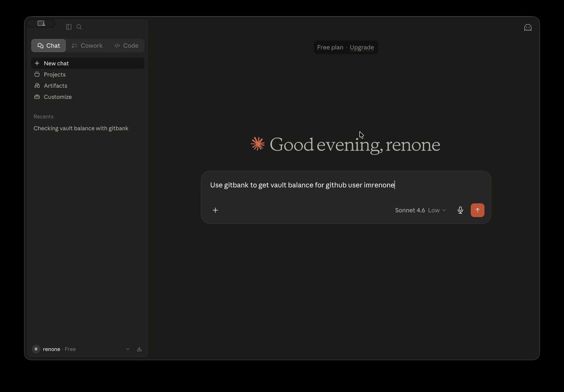The height and width of the screenshot is (392, 564).
Task: Toggle the sidebar panel icon
Action: 69,27
